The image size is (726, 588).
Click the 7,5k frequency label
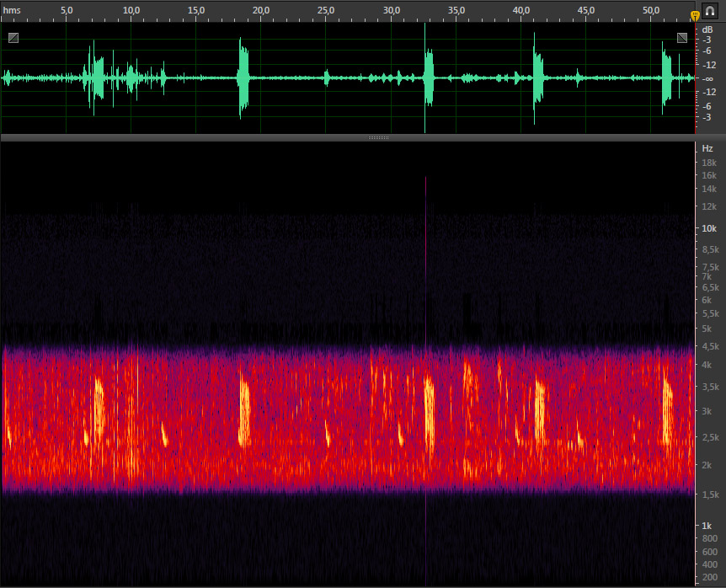click(x=710, y=267)
